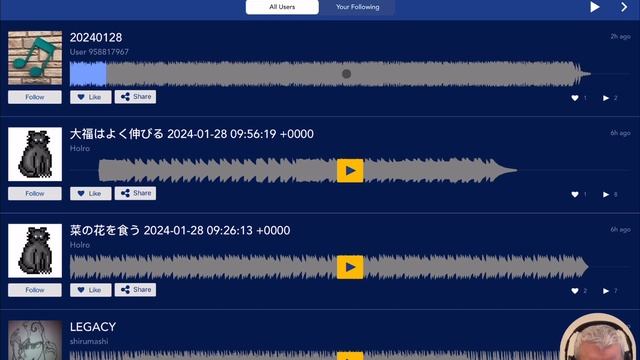Open the 20240128 track music note thumbnail
The height and width of the screenshot is (360, 640).
coord(35,58)
